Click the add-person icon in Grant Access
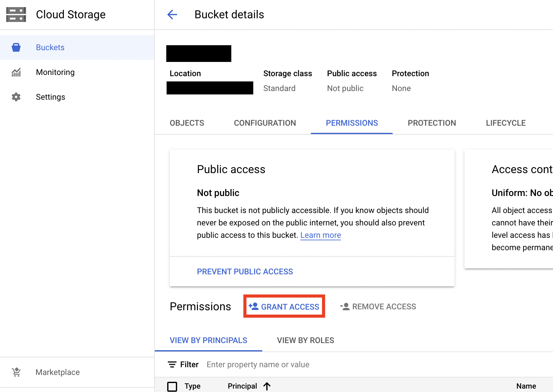 click(x=254, y=306)
